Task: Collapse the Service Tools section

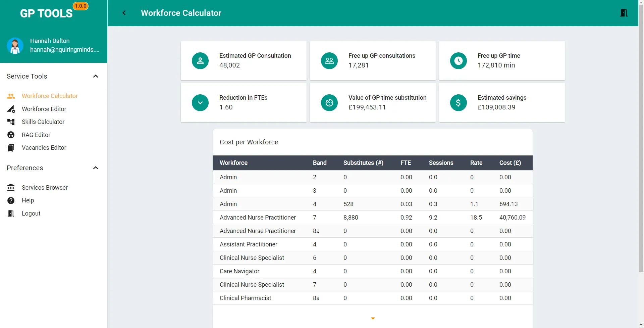Action: pos(96,76)
